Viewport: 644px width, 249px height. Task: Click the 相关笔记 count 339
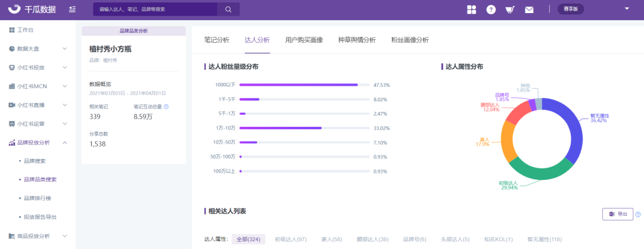pyautogui.click(x=95, y=117)
